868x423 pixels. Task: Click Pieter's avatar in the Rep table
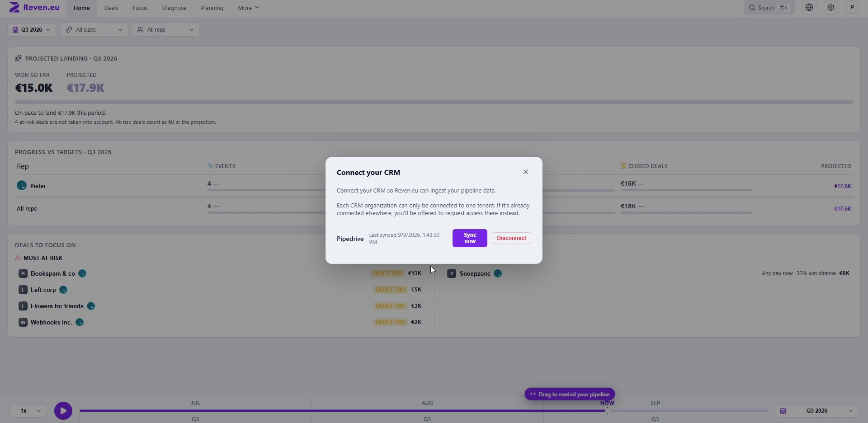click(x=22, y=186)
